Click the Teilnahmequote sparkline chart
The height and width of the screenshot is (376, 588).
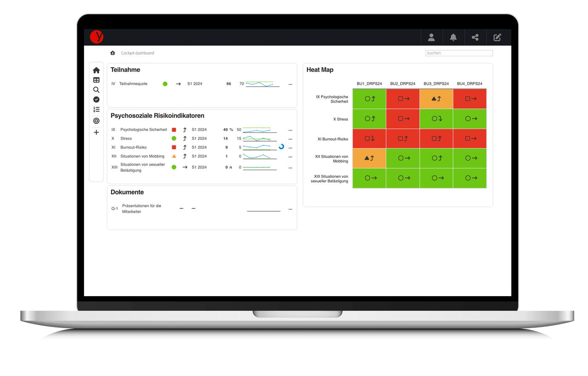point(262,84)
